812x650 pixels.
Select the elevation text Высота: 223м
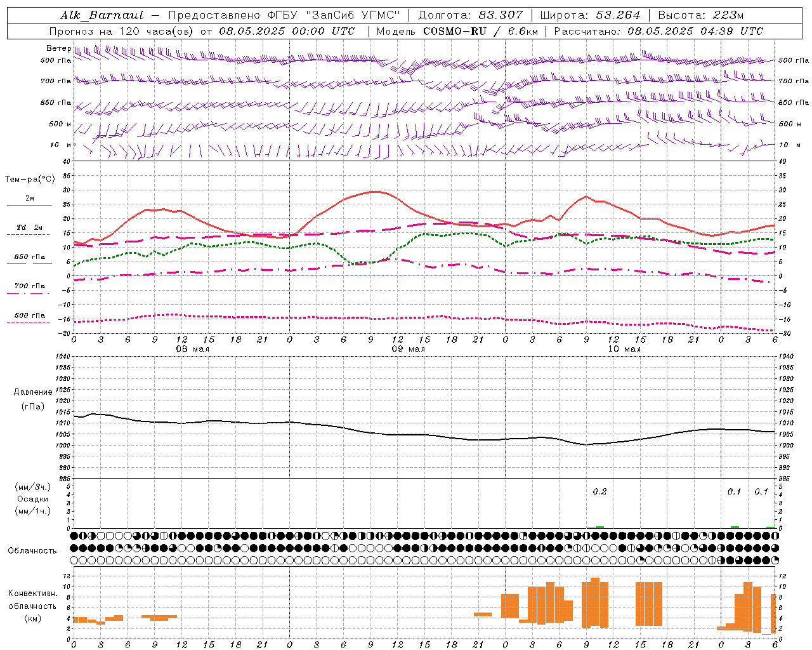pos(701,15)
